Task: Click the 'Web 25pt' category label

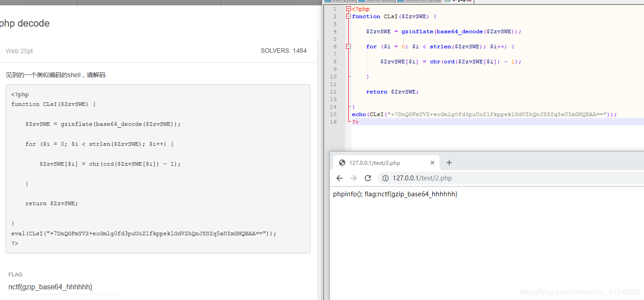Action: click(x=19, y=51)
